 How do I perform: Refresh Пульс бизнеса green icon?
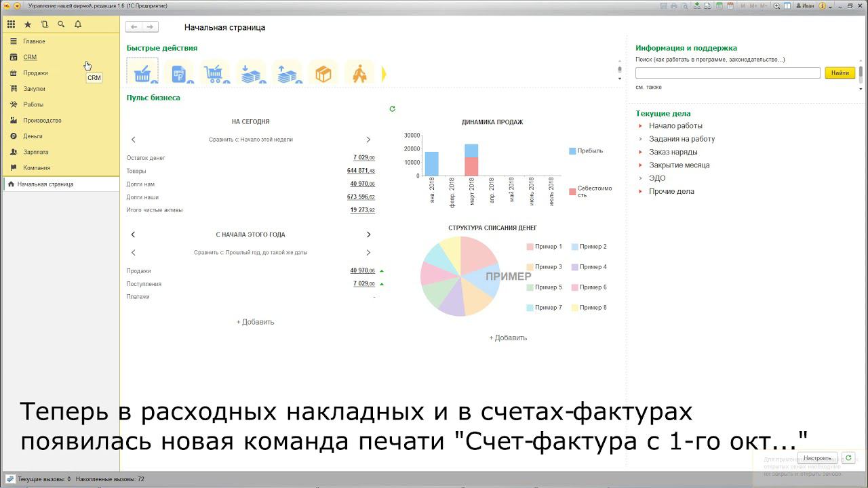(392, 108)
